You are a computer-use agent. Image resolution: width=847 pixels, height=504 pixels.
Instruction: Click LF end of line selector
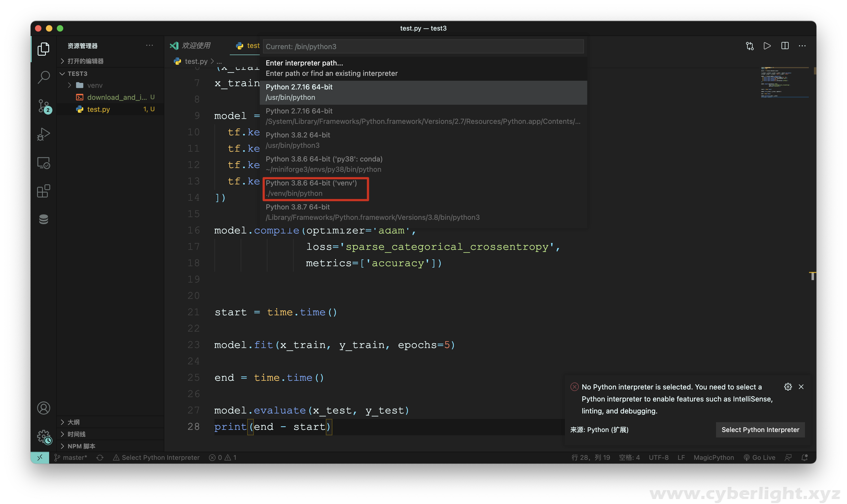click(681, 457)
